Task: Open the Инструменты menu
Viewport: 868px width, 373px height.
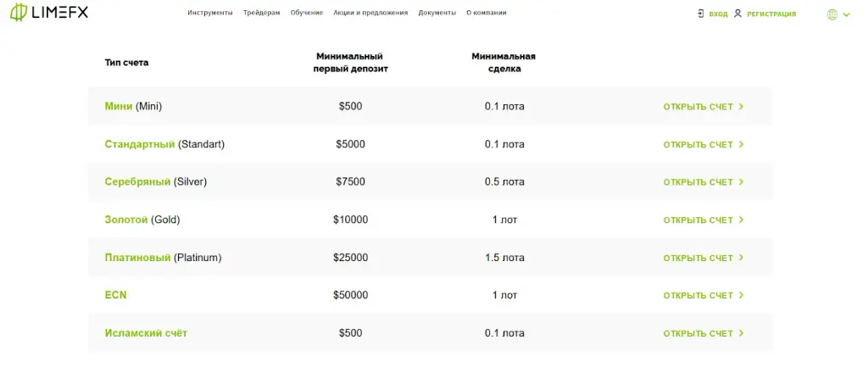Action: click(210, 13)
